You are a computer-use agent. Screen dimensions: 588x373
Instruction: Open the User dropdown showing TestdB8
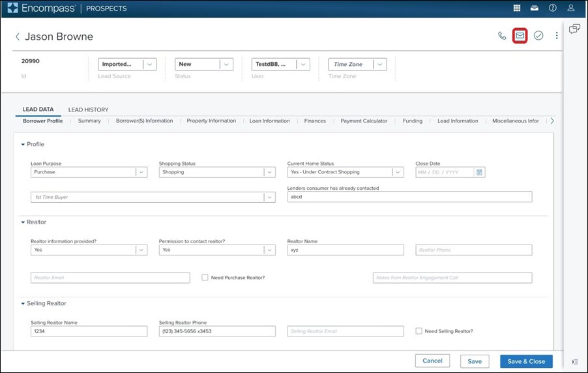coord(281,64)
